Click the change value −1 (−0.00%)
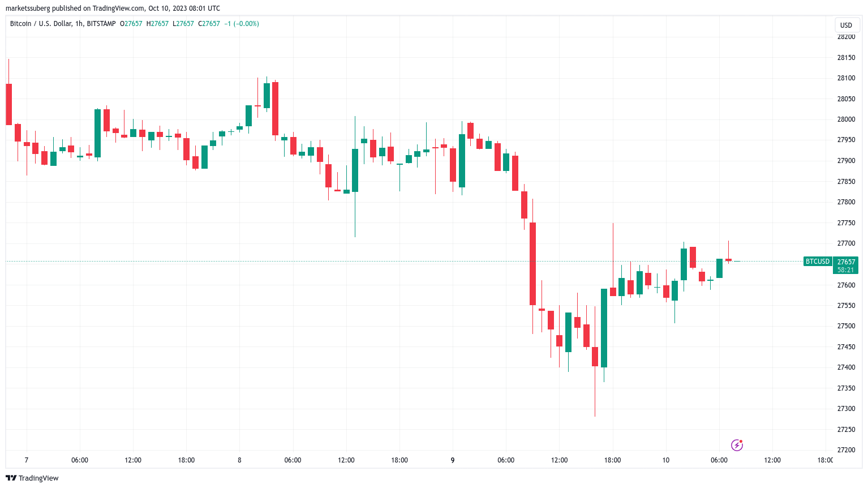The image size is (868, 488). [x=242, y=24]
